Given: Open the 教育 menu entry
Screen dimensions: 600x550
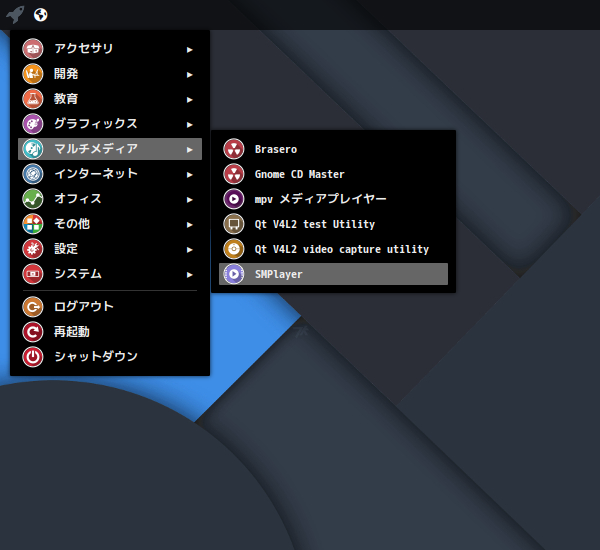Looking at the screenshot, I should [x=110, y=99].
